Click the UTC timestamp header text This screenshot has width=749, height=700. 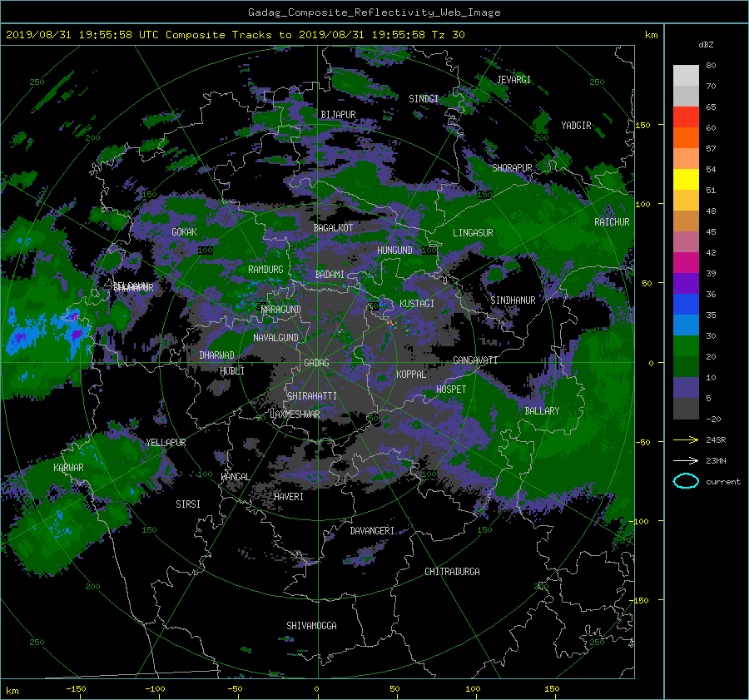[x=235, y=35]
